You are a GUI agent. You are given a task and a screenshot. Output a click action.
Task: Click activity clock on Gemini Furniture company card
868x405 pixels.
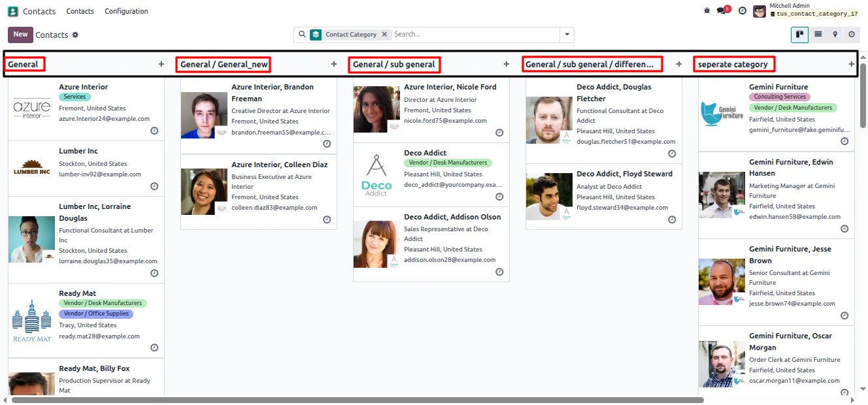844,141
